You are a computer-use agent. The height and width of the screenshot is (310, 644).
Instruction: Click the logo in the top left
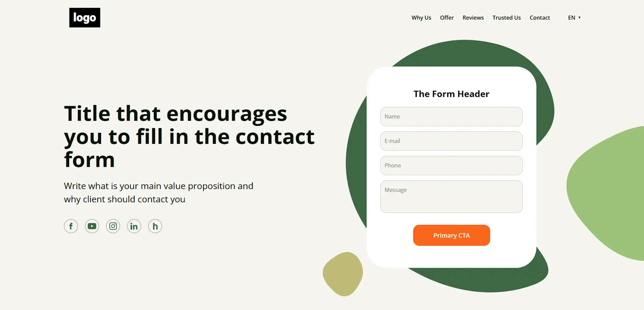[x=84, y=17]
